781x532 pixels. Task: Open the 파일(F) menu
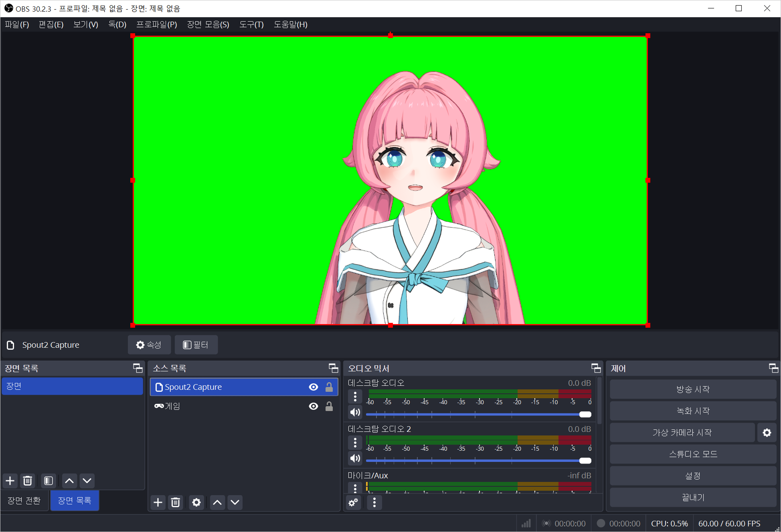coord(17,24)
